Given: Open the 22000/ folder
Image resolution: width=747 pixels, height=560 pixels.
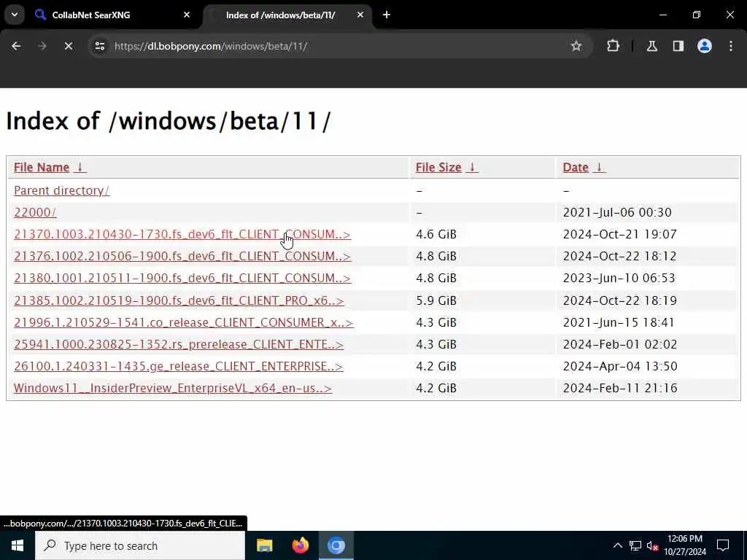Looking at the screenshot, I should (35, 212).
